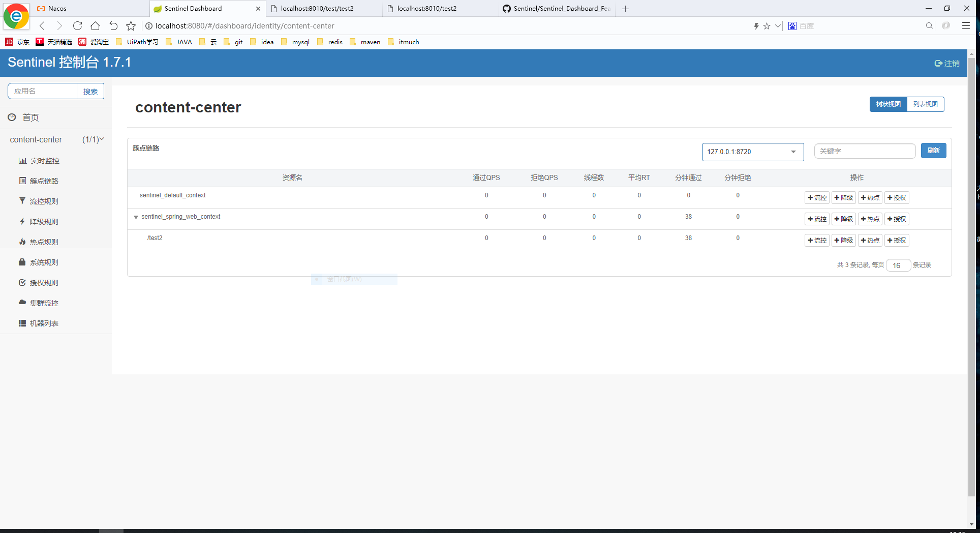Add 降级 rule for sentinel_spring_web_context
Viewport: 980px width, 533px height.
[x=844, y=219]
